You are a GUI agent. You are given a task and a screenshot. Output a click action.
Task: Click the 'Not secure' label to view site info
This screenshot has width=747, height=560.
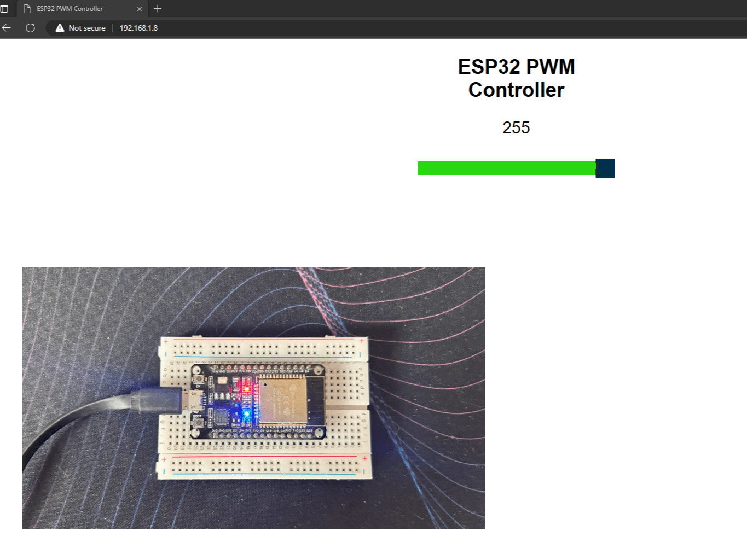[x=86, y=28]
